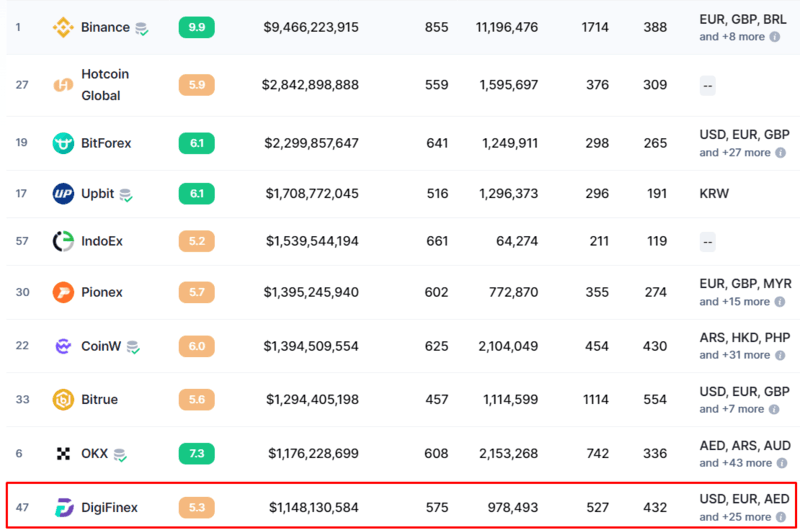This screenshot has width=800, height=530.
Task: Open the Hotcoin Global exchange page
Action: pyautogui.click(x=105, y=85)
